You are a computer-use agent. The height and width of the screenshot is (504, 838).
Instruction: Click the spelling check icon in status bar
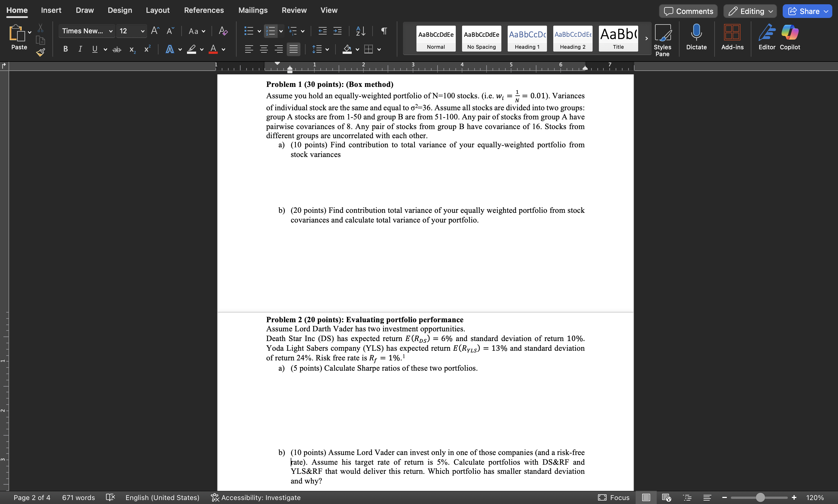(x=110, y=497)
